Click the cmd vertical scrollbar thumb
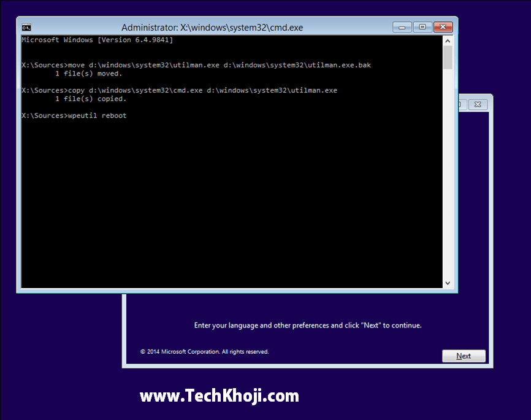 [x=448, y=58]
